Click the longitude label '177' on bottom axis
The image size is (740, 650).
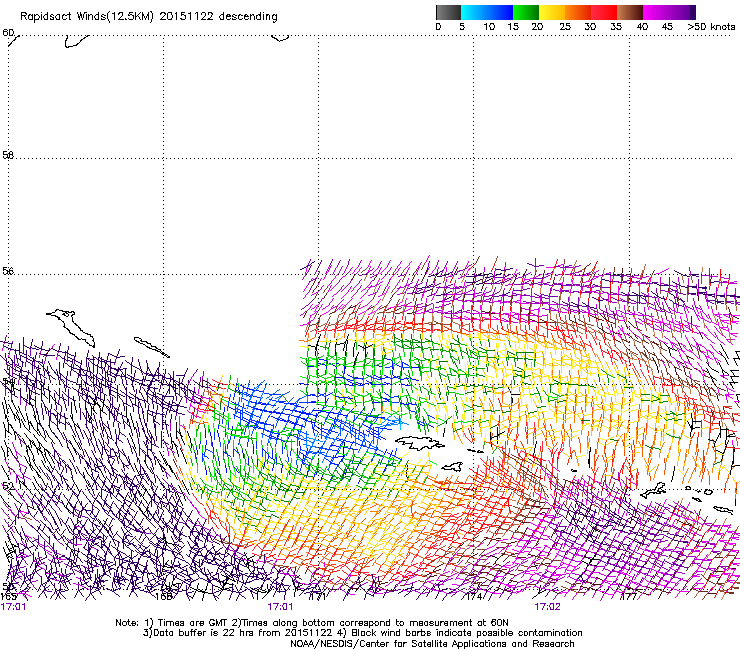629,596
